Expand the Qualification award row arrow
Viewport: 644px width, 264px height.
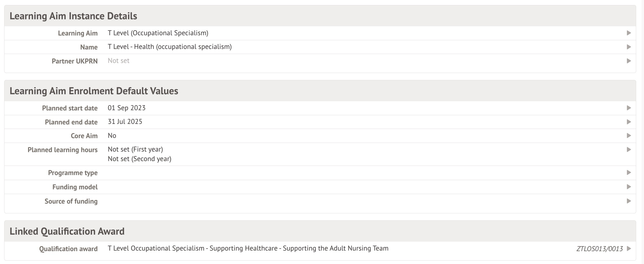point(629,248)
